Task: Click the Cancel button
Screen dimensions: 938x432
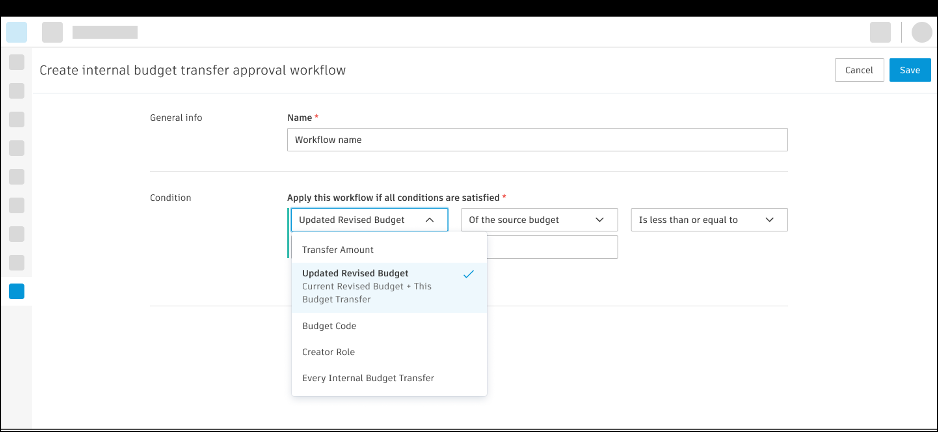Action: (859, 70)
